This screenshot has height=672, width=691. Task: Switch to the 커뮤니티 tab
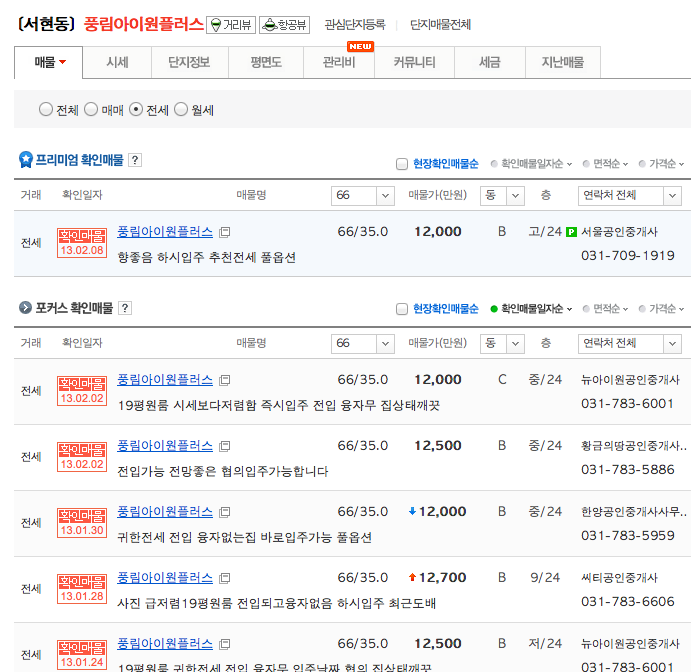click(414, 63)
